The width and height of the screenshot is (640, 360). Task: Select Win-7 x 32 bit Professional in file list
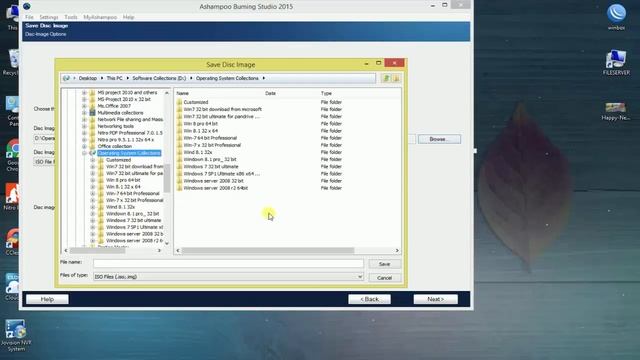pyautogui.click(x=212, y=145)
